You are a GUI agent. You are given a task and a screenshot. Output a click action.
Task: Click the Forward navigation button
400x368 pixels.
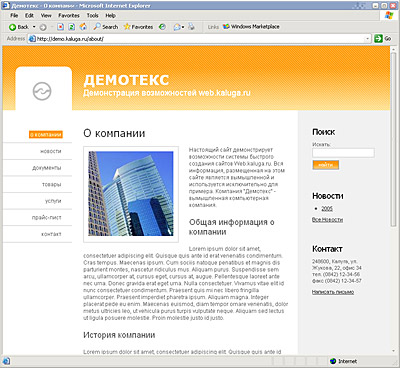43,27
